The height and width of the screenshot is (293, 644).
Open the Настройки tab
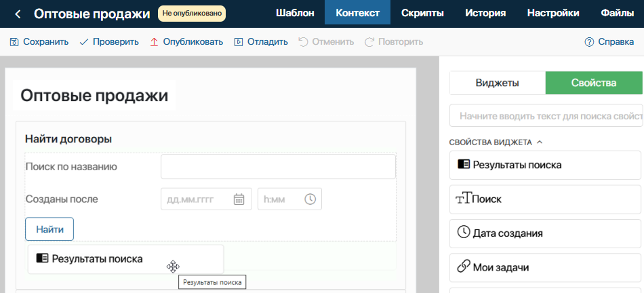coord(553,13)
